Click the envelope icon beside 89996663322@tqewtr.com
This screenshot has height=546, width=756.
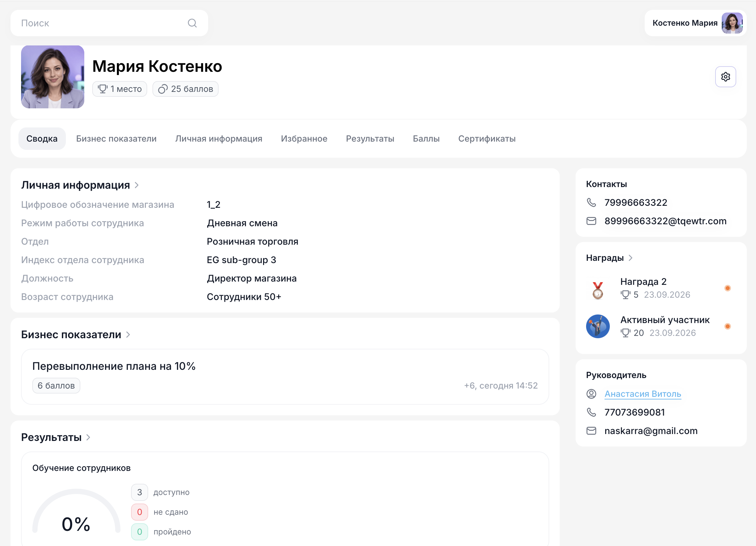591,221
